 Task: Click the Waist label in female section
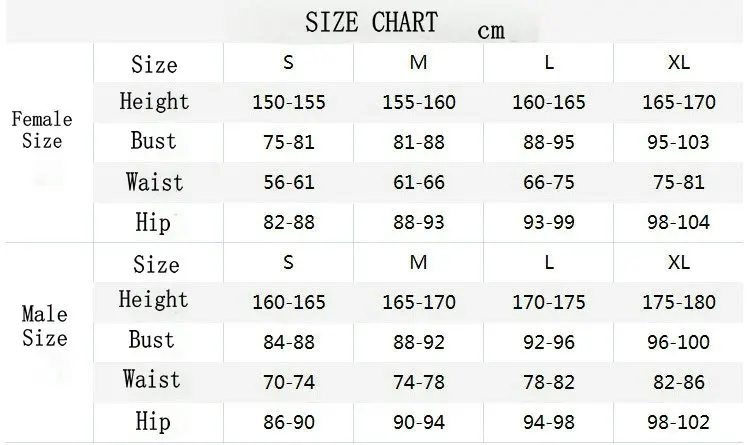click(154, 182)
